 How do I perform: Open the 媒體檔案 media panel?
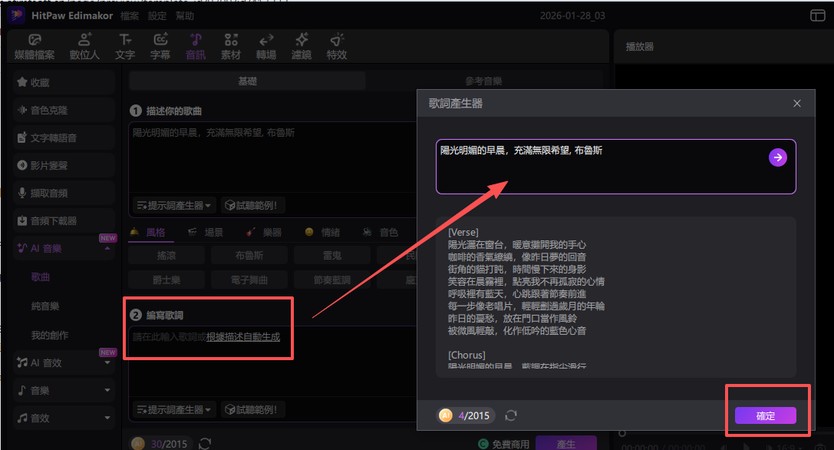coord(34,46)
